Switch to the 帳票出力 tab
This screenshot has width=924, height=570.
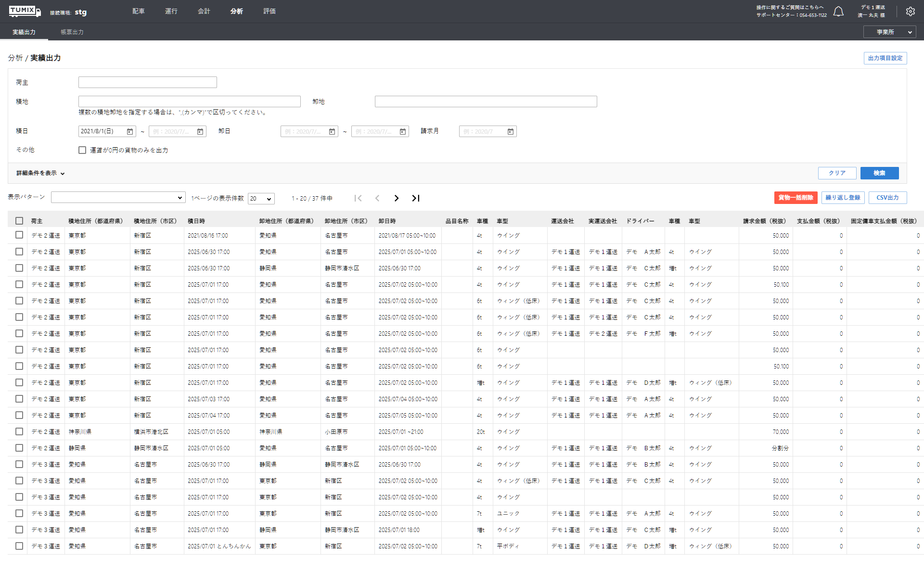[x=72, y=32]
